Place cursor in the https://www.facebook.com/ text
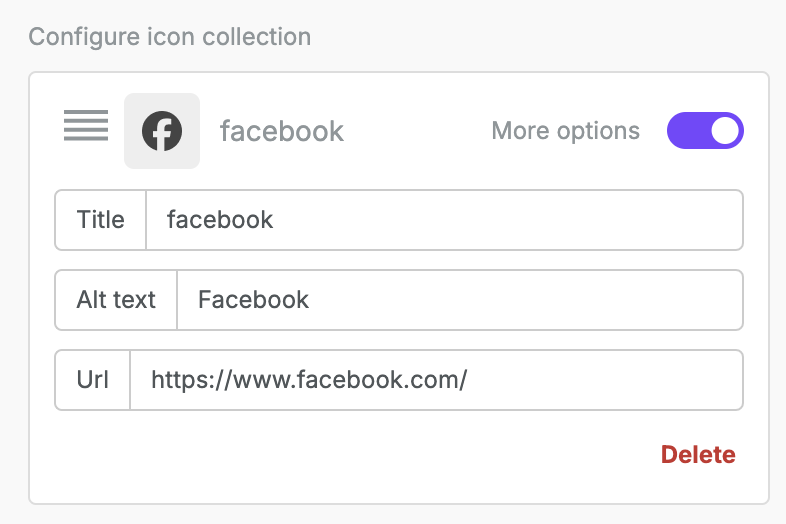786x524 pixels. (309, 380)
